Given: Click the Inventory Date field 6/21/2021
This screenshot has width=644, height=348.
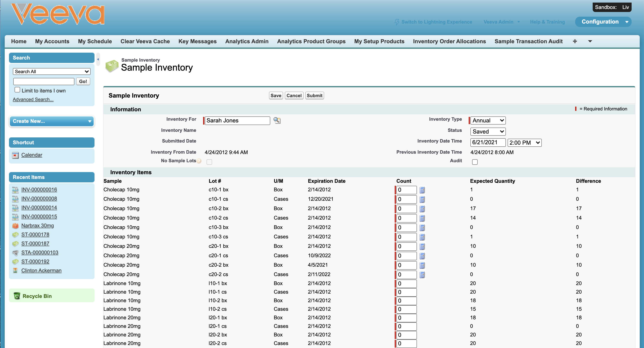Looking at the screenshot, I should point(487,142).
